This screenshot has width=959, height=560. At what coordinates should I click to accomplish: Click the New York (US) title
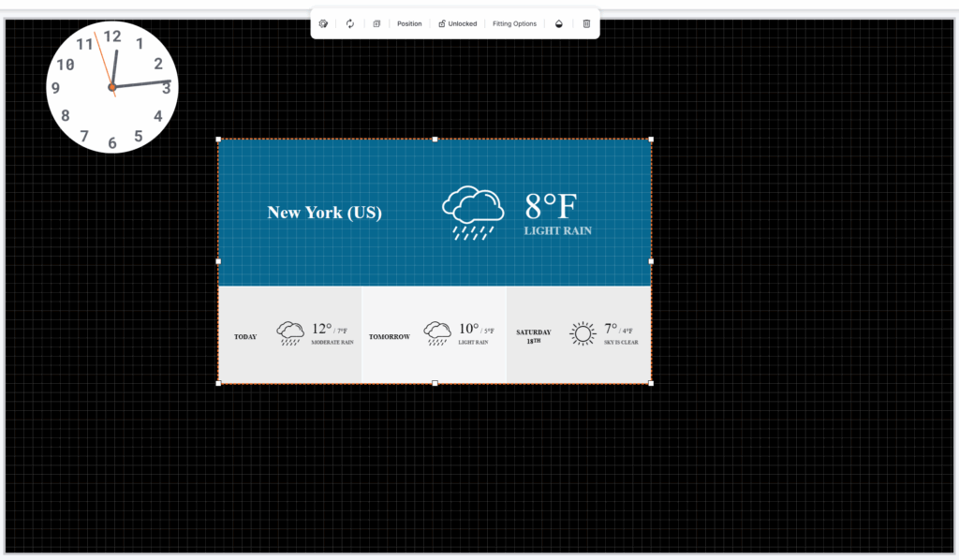(324, 213)
